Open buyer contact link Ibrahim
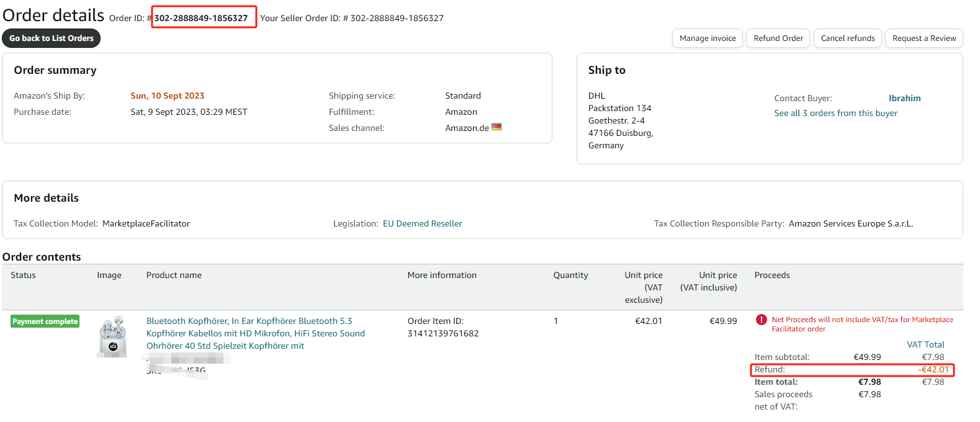 pos(904,98)
